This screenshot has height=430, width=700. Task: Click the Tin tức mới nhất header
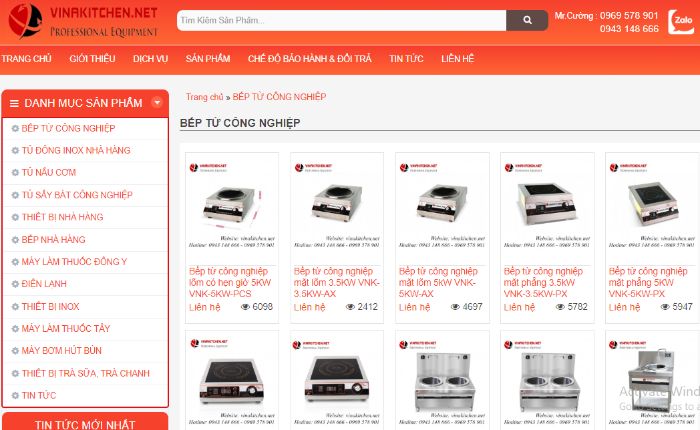85,424
